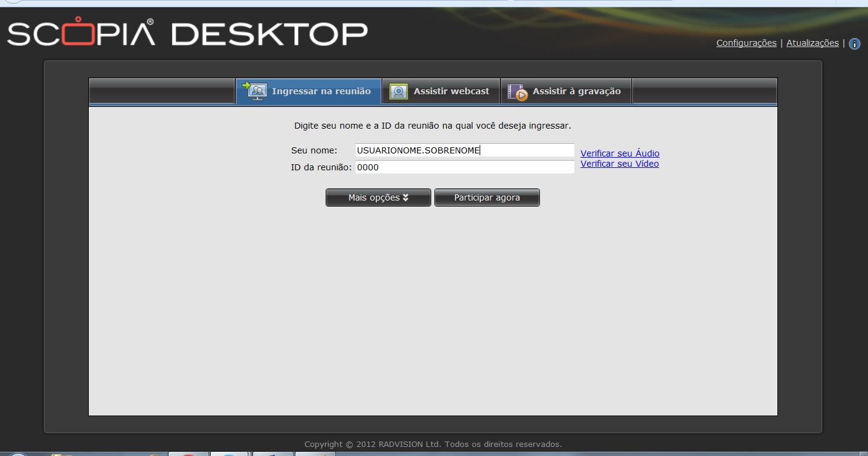Focus the ID da reunião field

pos(465,167)
